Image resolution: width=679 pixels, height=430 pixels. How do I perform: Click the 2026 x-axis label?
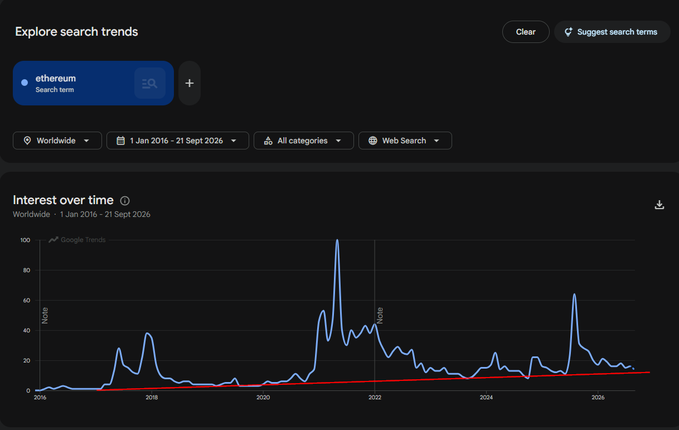[x=598, y=398]
